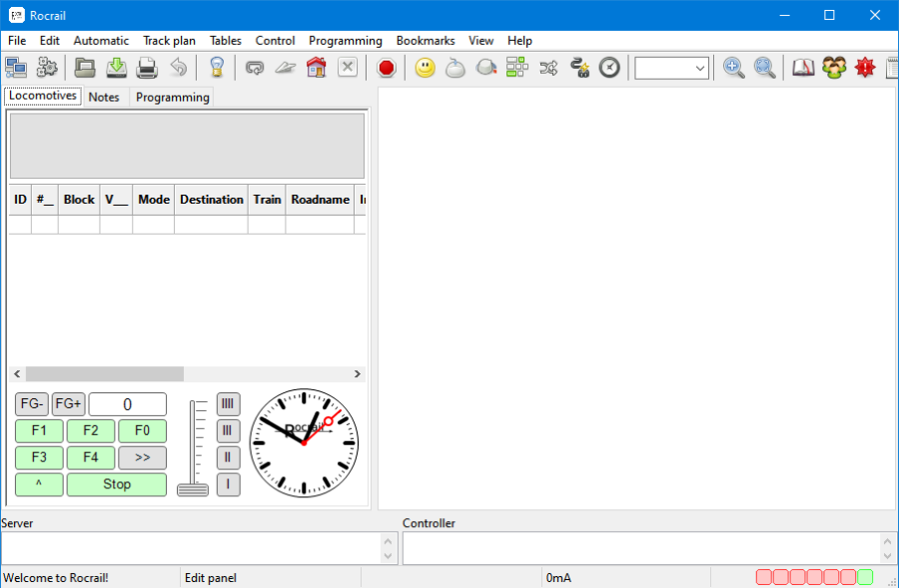Toggle the ^ direction button

pos(39,484)
